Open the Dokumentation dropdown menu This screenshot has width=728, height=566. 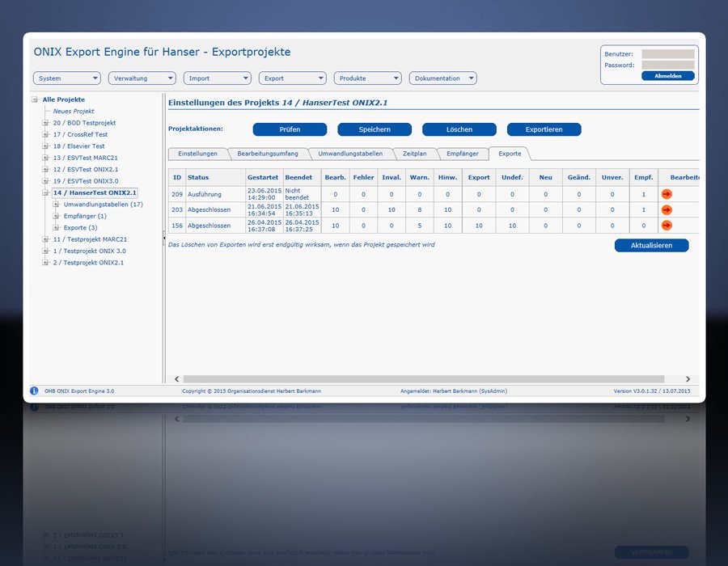click(x=443, y=78)
